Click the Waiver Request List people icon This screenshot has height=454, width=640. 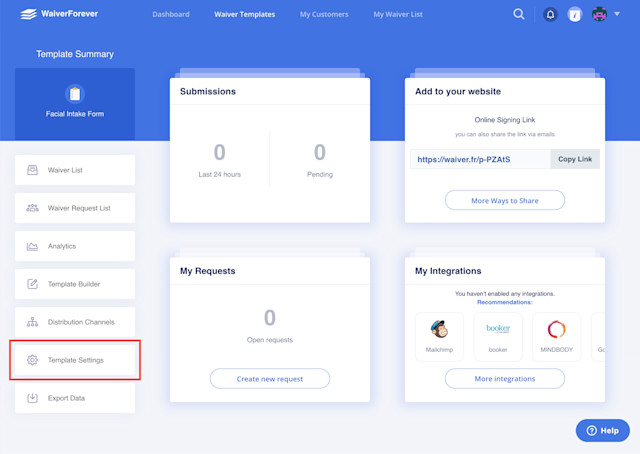pos(32,208)
